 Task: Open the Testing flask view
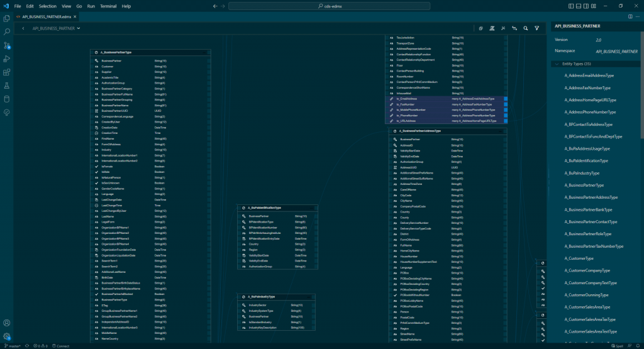point(6,86)
